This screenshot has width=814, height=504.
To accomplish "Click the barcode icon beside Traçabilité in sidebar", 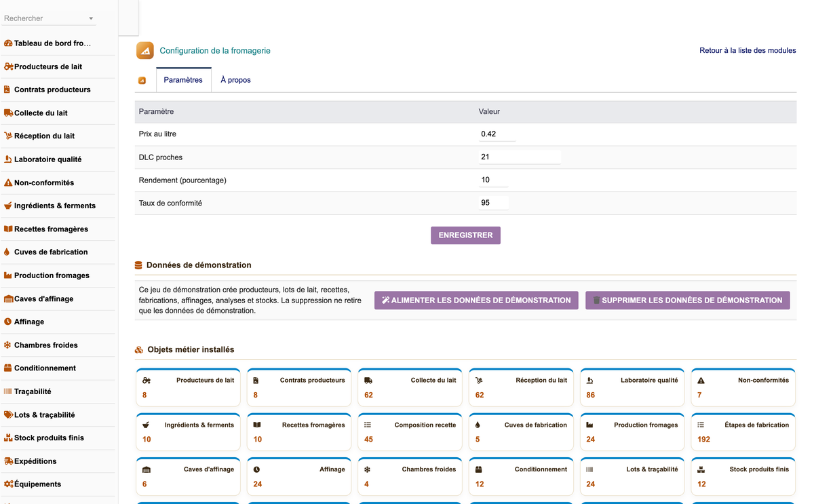I will pyautogui.click(x=8, y=391).
